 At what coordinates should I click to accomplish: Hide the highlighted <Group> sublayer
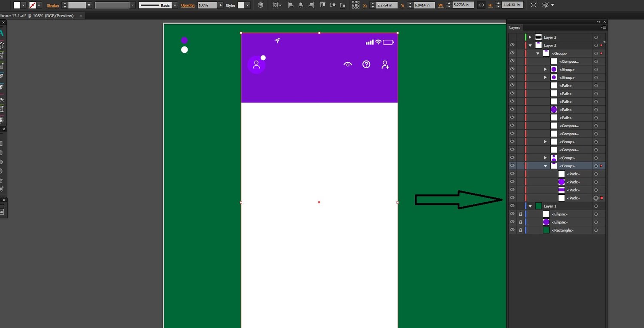tap(512, 166)
